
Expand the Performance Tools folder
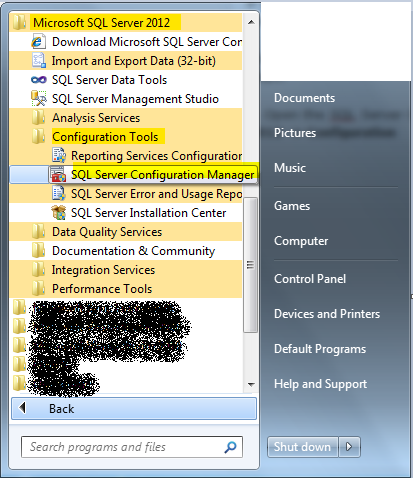(126, 289)
